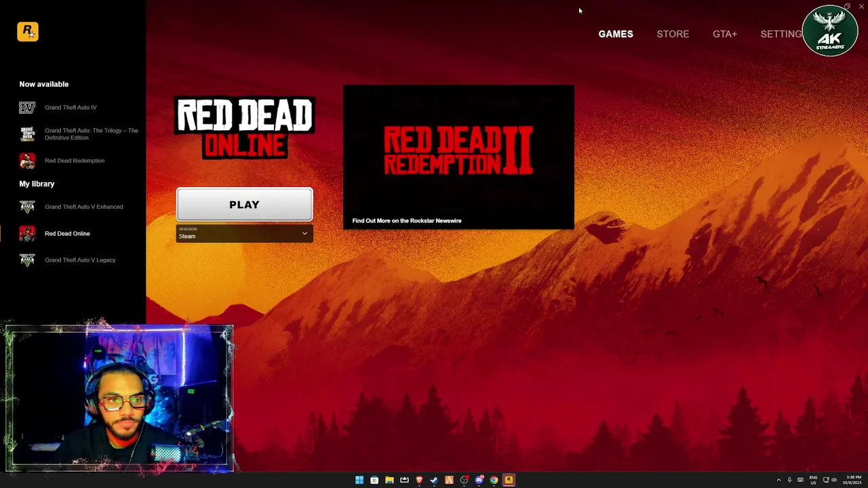The height and width of the screenshot is (488, 868).
Task: Click the Rockstar Games logo icon
Action: [x=28, y=31]
